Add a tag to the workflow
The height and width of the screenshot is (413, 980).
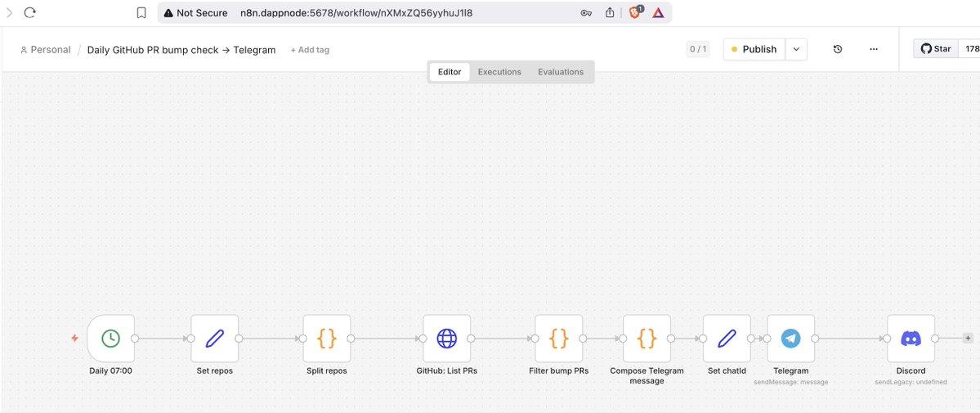click(x=310, y=50)
